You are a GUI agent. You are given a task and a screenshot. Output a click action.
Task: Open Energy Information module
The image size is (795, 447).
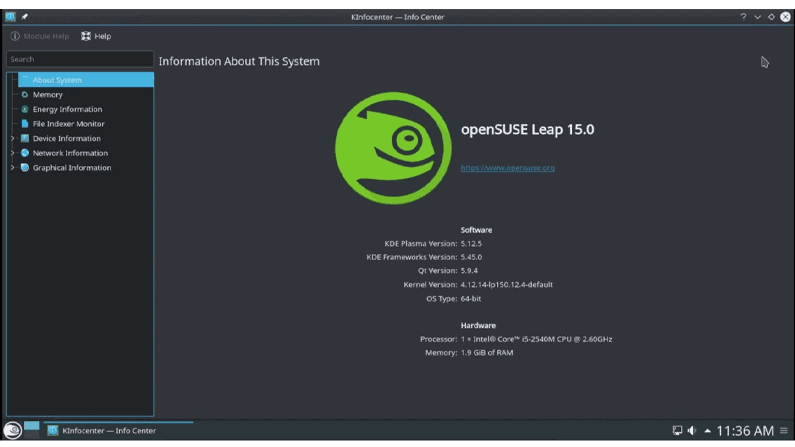pyautogui.click(x=67, y=109)
